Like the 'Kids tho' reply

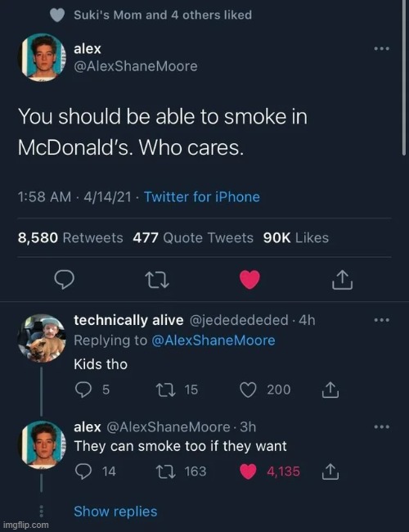(x=248, y=390)
